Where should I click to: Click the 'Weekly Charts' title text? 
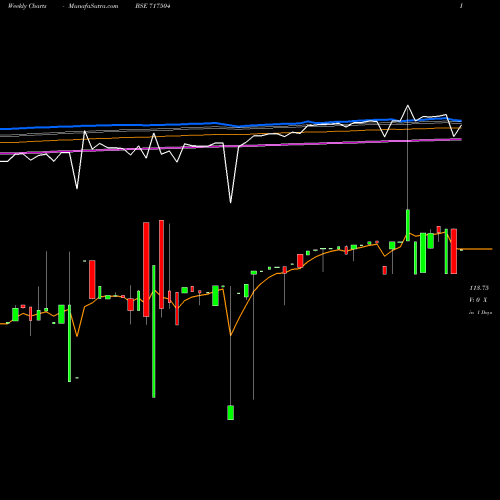(27, 6)
